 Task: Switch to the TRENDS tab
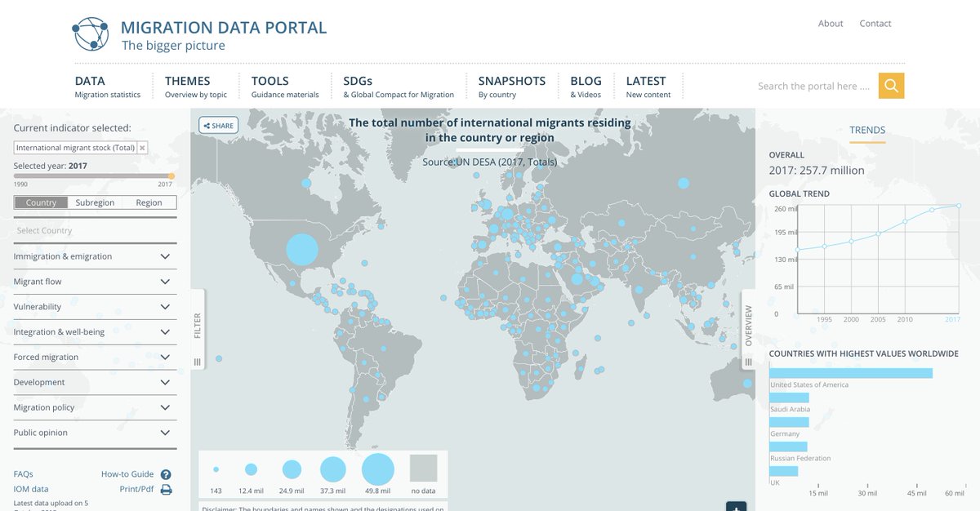pos(867,130)
